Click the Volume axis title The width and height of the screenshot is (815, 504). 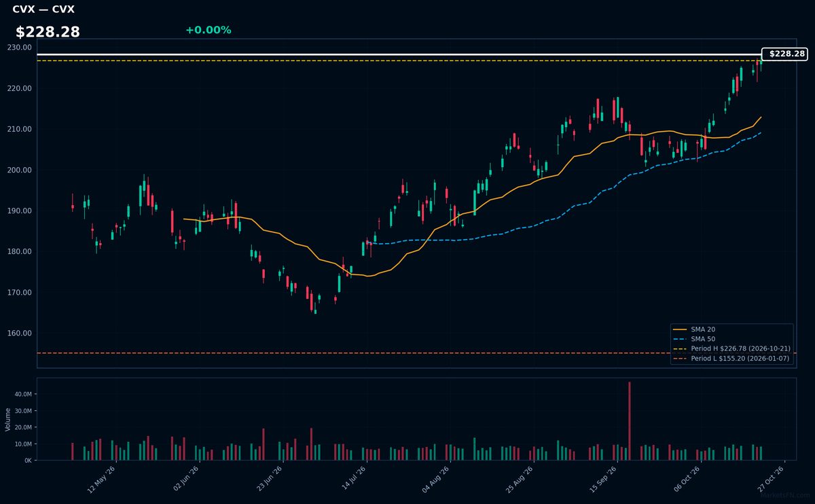tap(8, 419)
